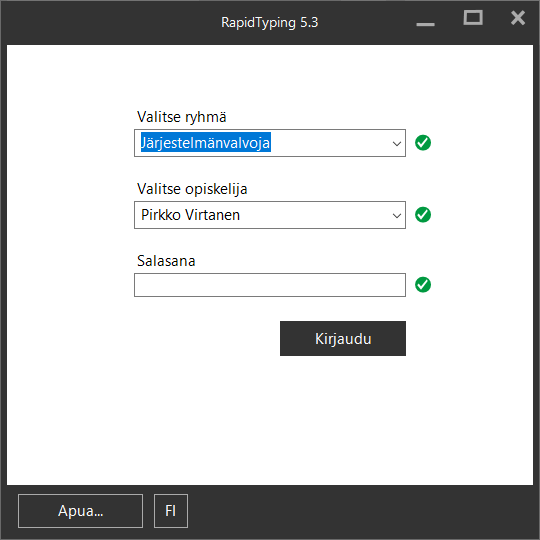Click inside the Salasana password field
This screenshot has height=540, width=540.
pyautogui.click(x=270, y=285)
